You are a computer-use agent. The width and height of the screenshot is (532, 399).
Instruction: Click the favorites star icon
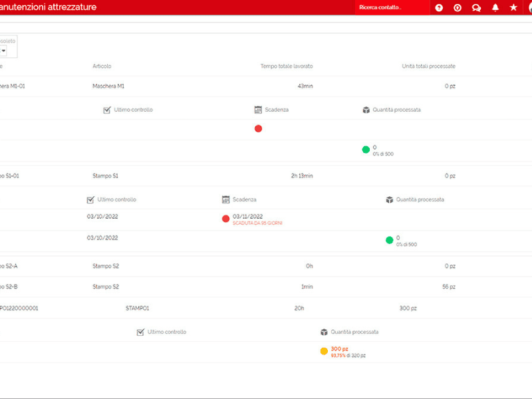(513, 8)
